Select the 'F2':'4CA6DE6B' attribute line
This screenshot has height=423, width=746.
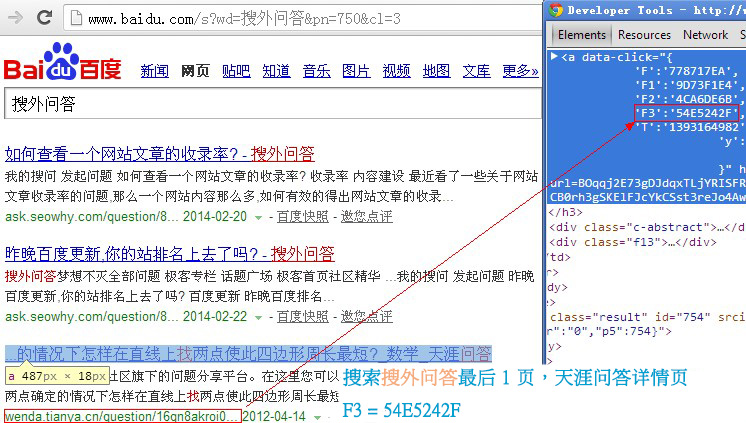tap(689, 99)
